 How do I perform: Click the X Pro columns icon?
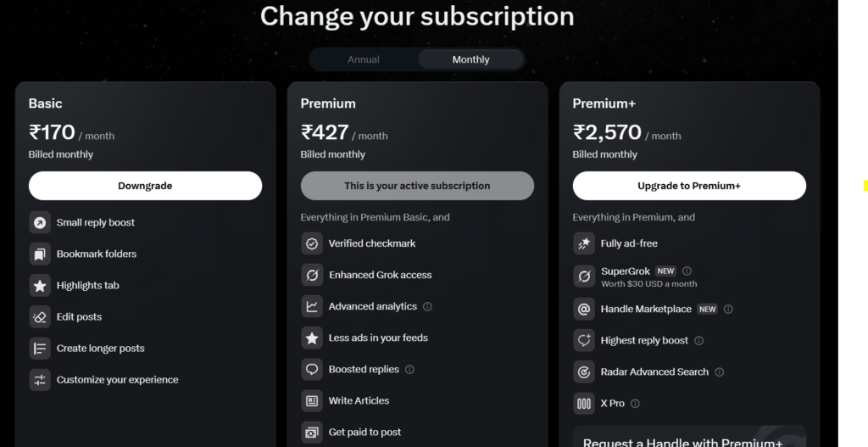[x=584, y=403]
